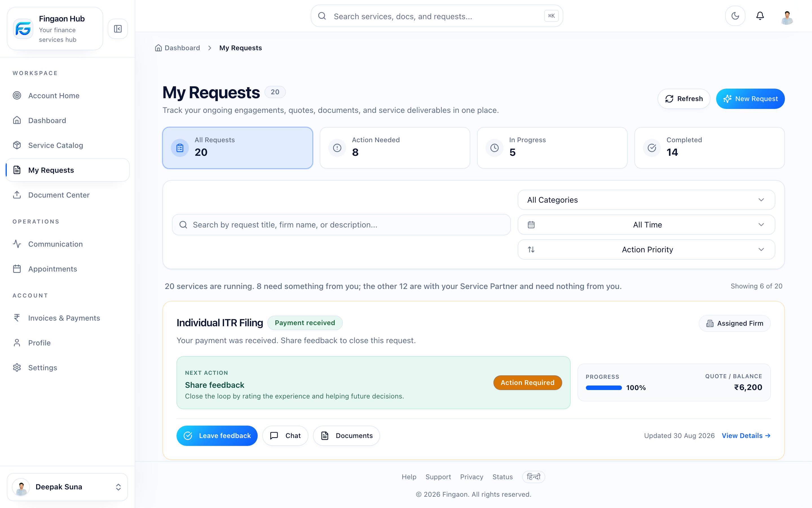Select My Requests sidebar item
This screenshot has width=812, height=508.
[67, 170]
